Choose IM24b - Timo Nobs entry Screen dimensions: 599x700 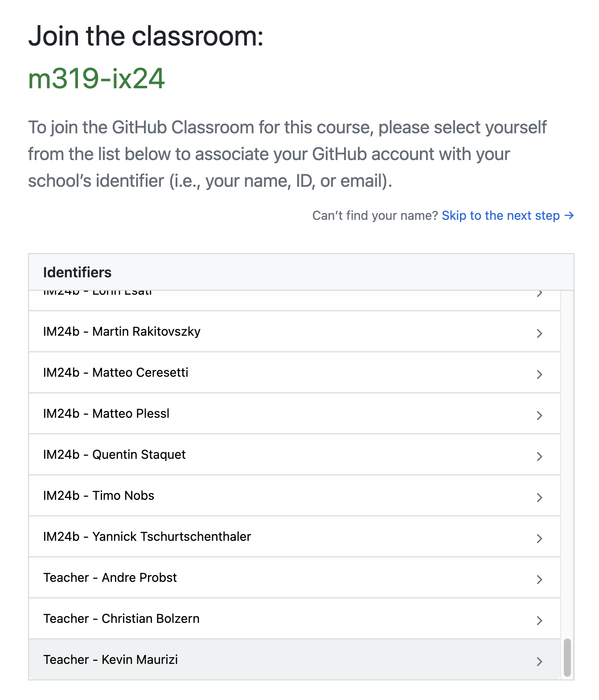pos(99,496)
